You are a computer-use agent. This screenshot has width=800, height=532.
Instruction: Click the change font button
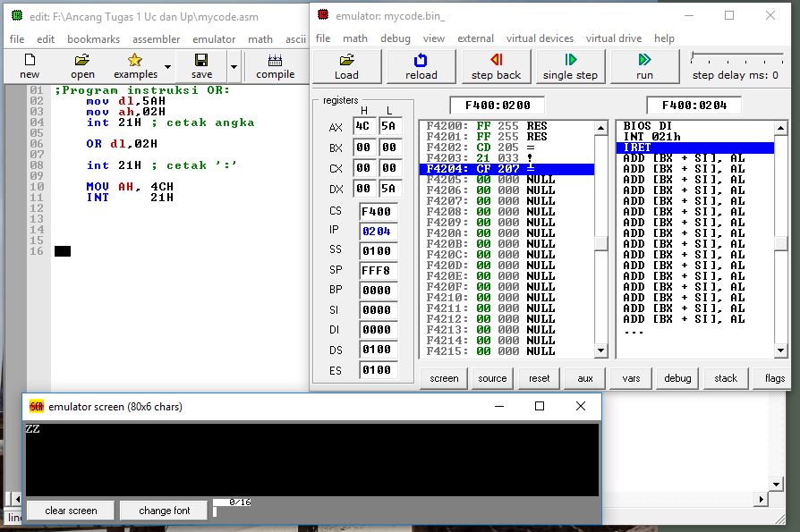click(x=165, y=511)
